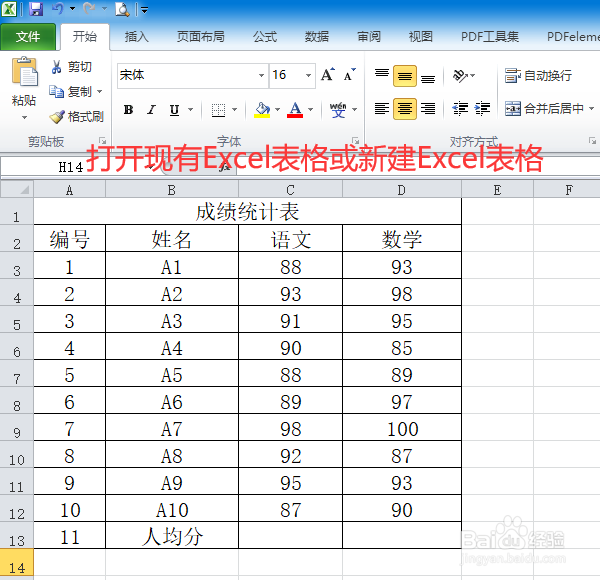Open the font name dropdown (宋体)
The image size is (600, 580).
[261, 75]
